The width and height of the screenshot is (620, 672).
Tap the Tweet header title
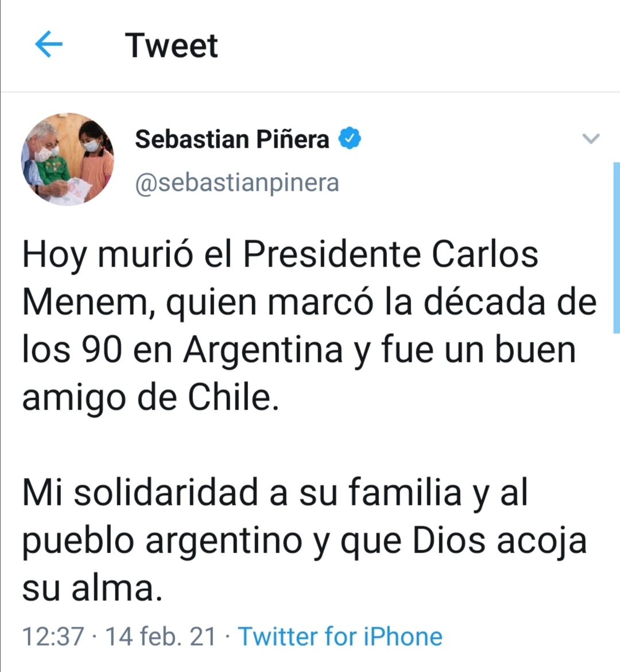172,45
